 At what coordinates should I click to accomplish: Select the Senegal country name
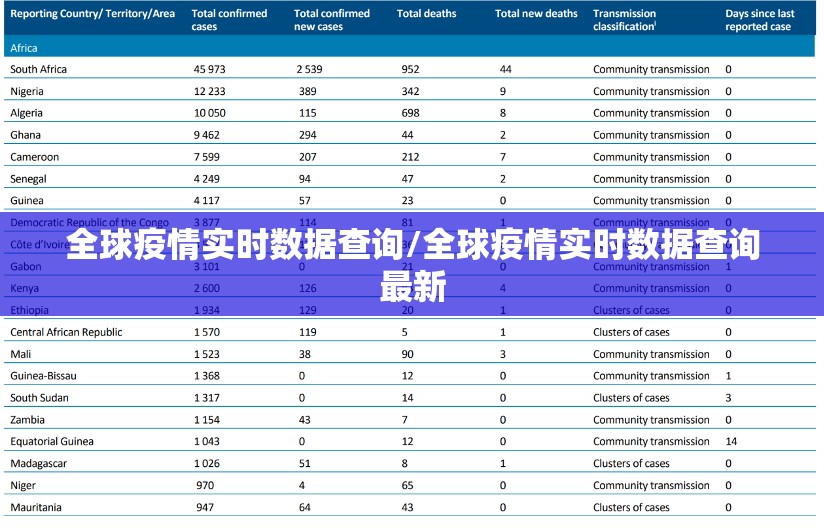point(28,179)
